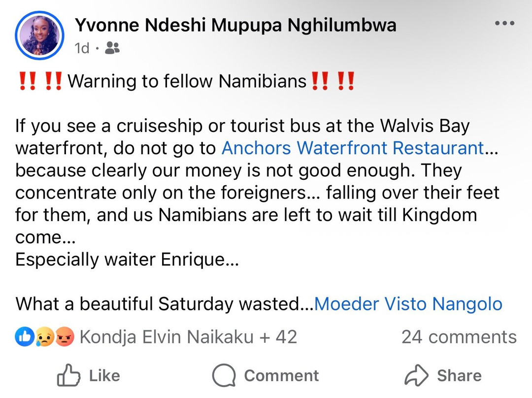Open tagged profile Moeder Visto Nangolo
The width and height of the screenshot is (532, 398).
coord(408,304)
